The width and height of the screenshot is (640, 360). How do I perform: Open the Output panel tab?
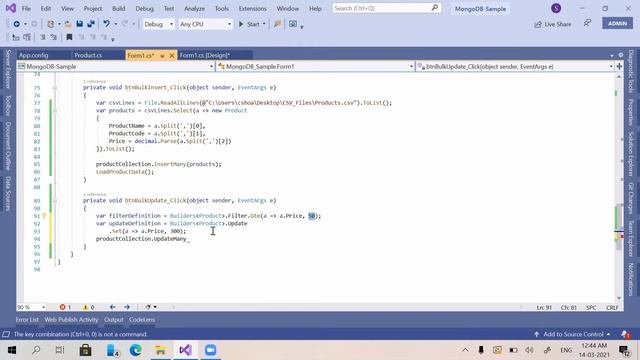(113, 320)
